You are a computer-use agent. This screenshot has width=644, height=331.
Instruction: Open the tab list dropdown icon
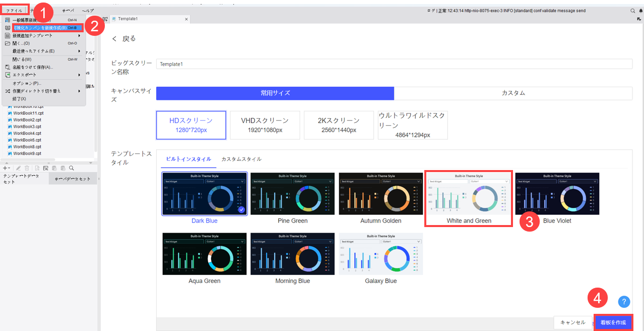click(639, 19)
